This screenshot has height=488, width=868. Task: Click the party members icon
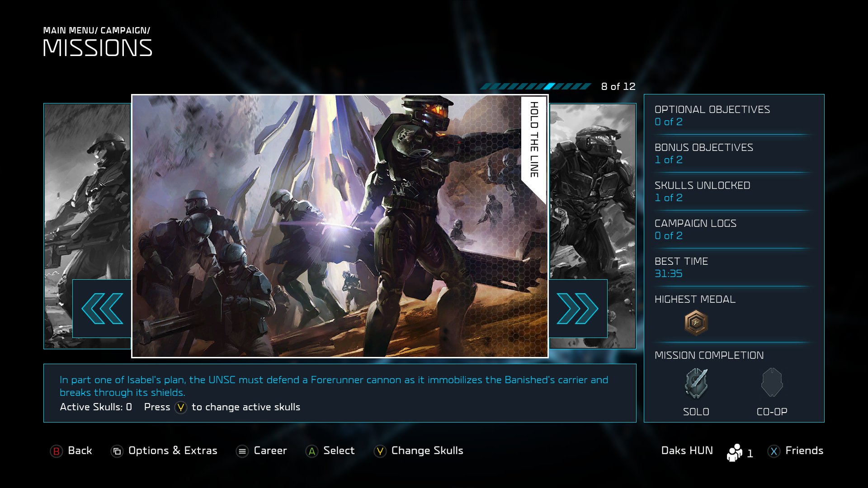point(735,452)
